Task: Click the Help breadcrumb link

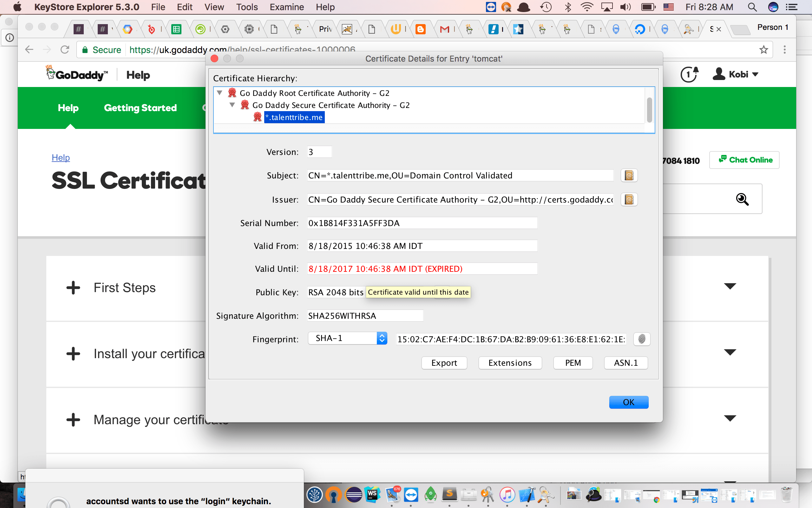Action: click(61, 157)
